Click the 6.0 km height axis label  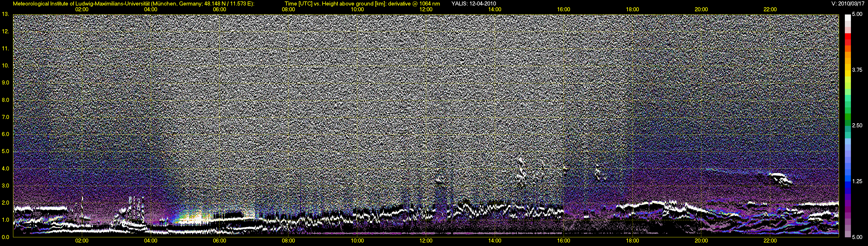coord(5,134)
